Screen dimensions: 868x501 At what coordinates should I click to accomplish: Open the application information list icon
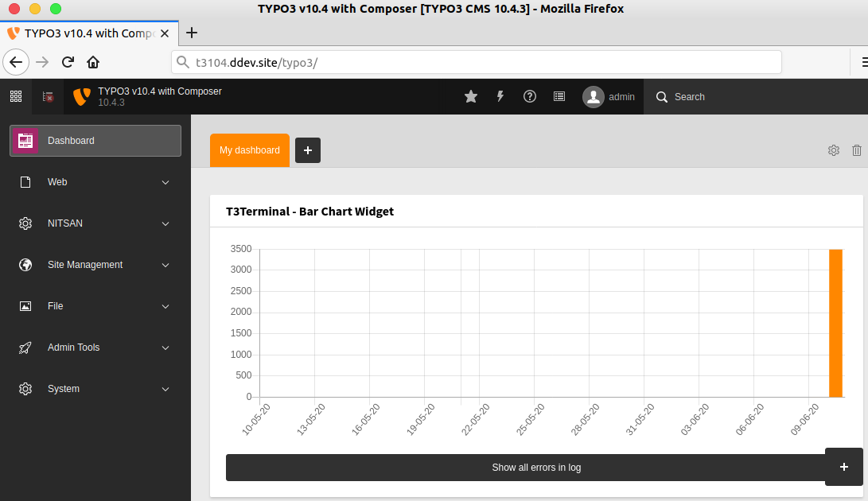[559, 97]
